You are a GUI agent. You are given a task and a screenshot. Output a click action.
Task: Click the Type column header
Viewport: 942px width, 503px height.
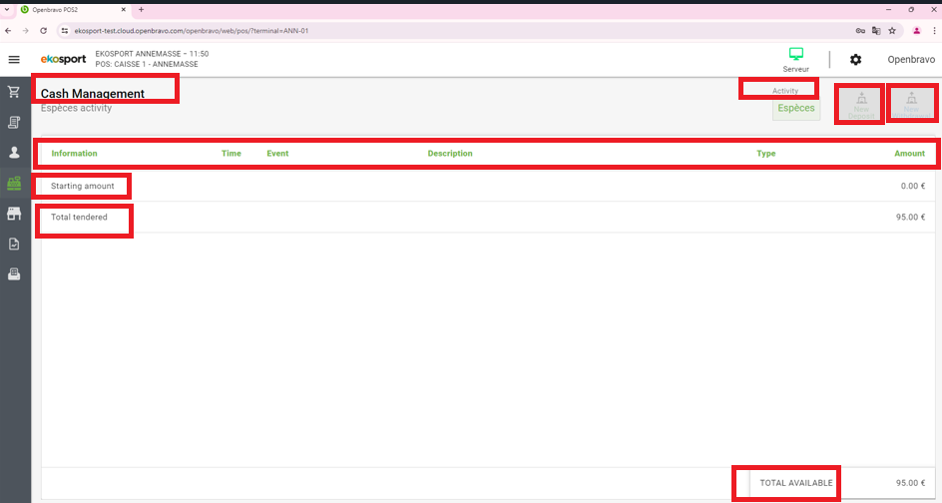tap(766, 153)
